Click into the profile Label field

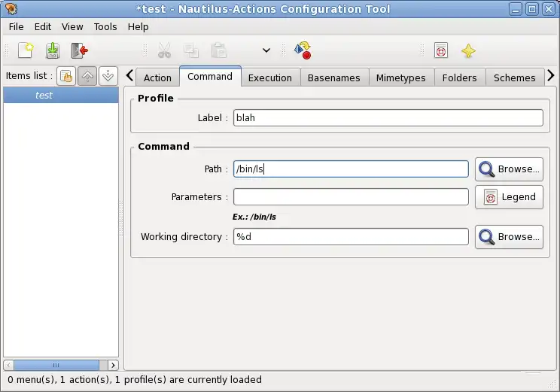388,118
